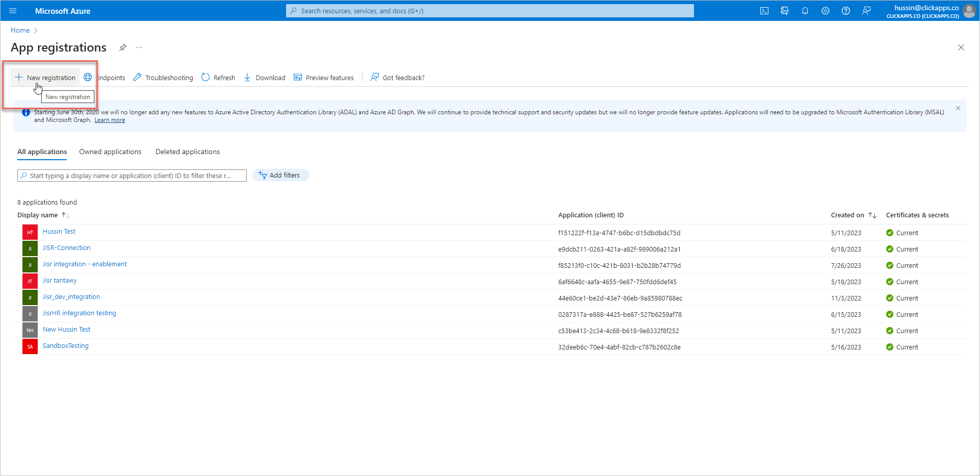
Task: Focus the application name filter field
Action: pos(133,176)
